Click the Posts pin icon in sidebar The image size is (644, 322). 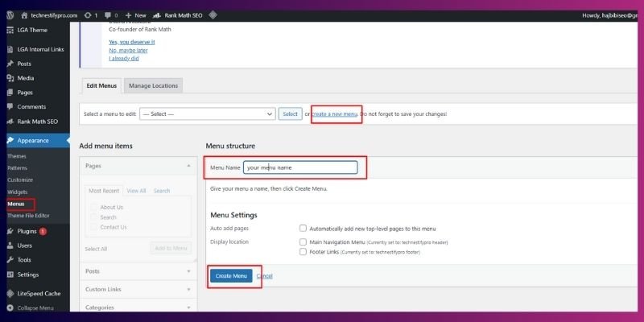point(9,64)
